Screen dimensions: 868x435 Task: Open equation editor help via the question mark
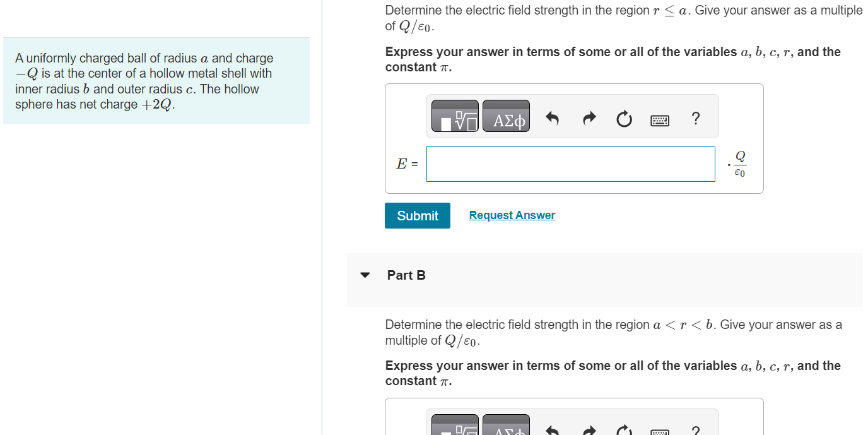point(695,119)
